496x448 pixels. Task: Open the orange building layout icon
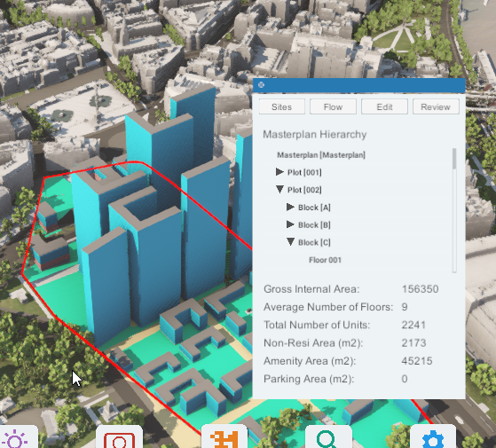224,438
